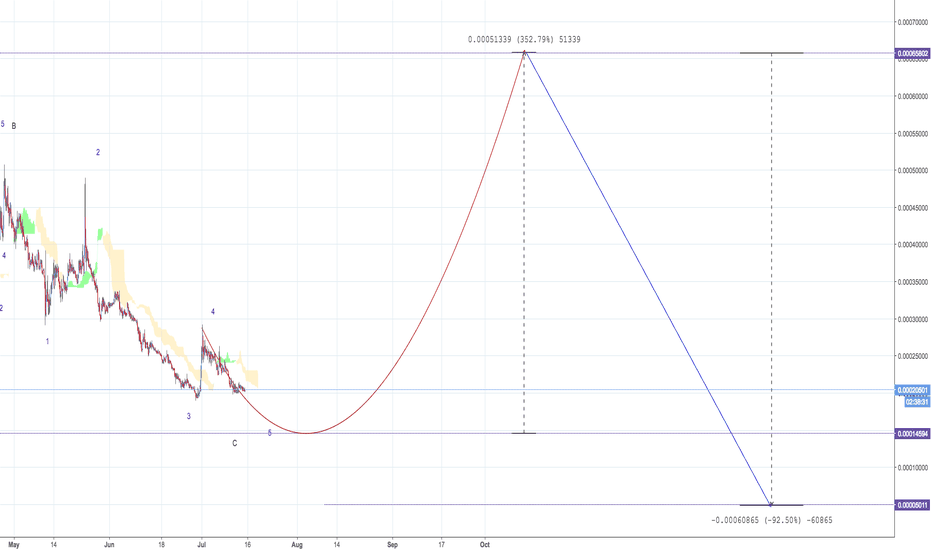Click the wave label B
This screenshot has width=932, height=550.
click(14, 126)
